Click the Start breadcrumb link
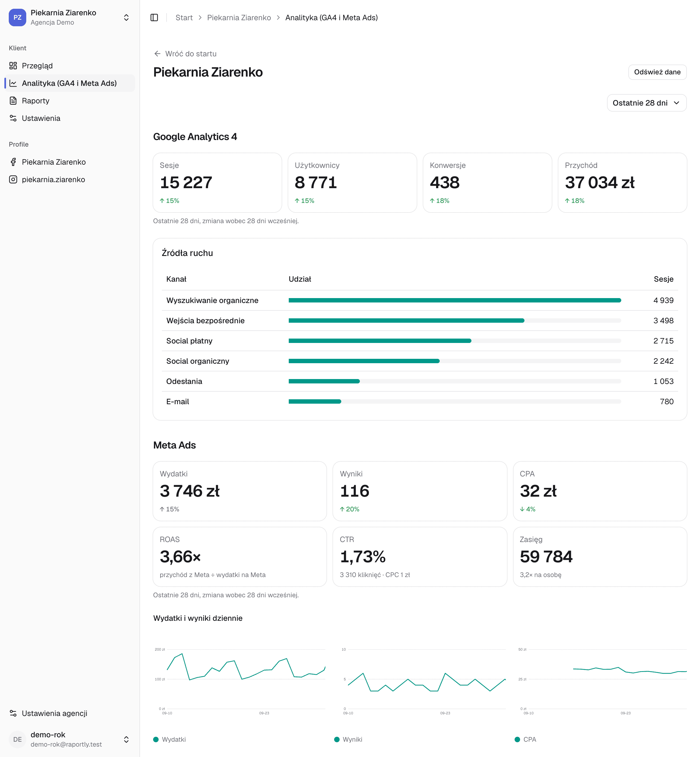Screen dimensions: 700x757 (x=184, y=18)
